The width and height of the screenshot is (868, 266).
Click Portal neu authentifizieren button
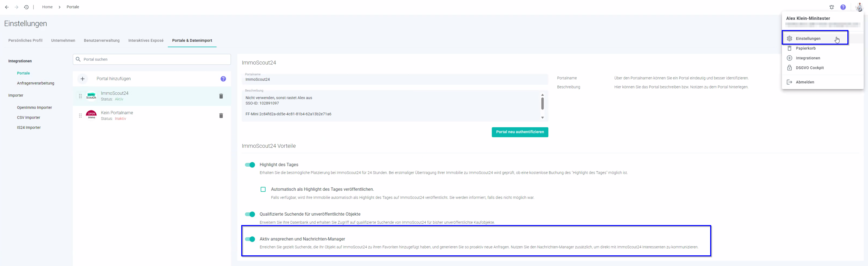[x=520, y=132]
